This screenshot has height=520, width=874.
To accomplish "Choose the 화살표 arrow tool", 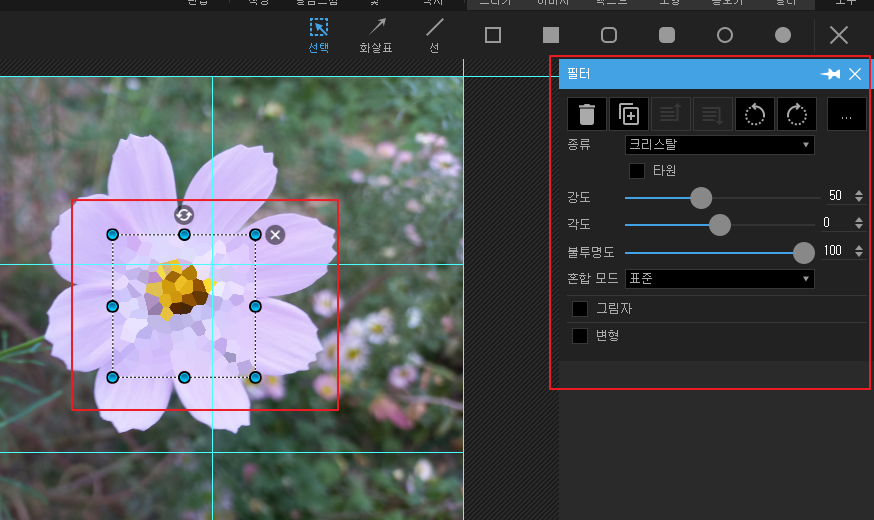I will tap(376, 35).
